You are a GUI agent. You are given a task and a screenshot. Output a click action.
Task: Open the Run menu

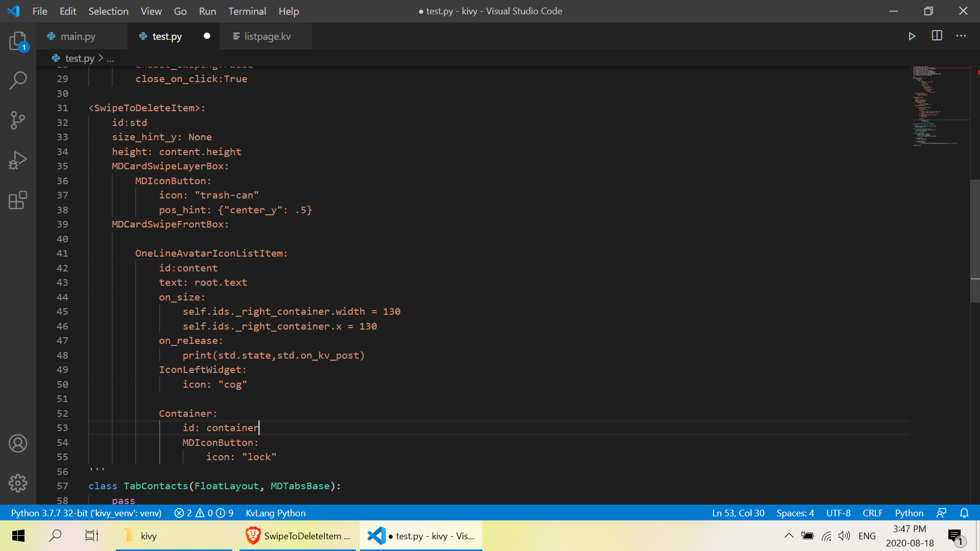coord(207,11)
